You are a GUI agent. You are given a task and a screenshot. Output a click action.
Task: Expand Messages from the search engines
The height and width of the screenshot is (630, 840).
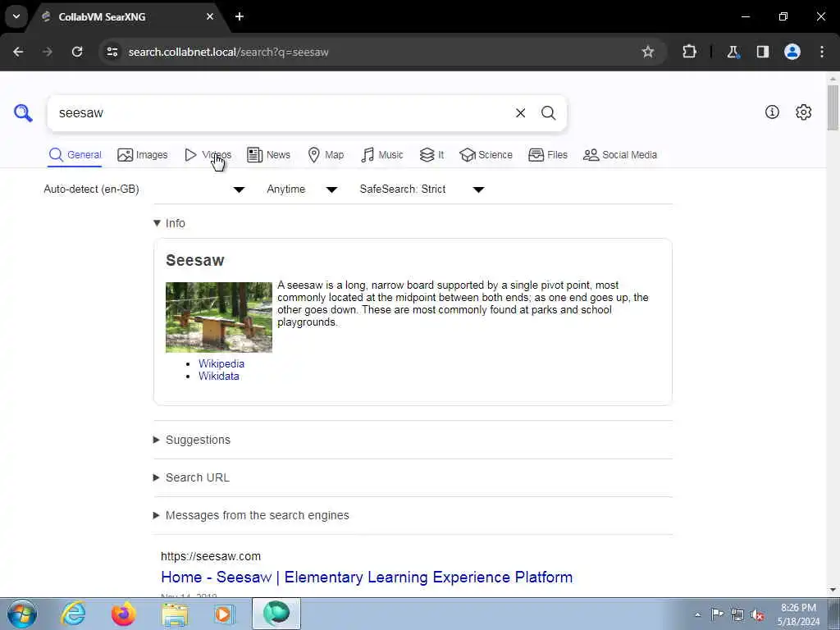click(251, 515)
